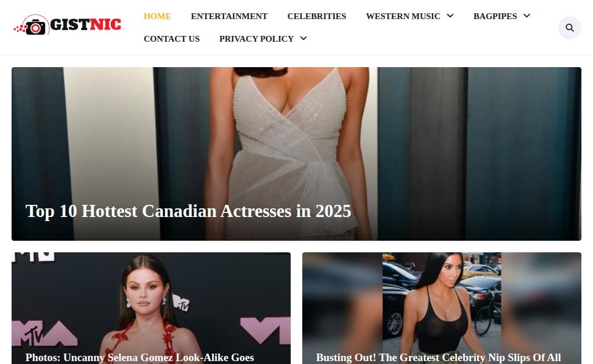Screen dimensions: 593x364
Task: Go to the Home menu item
Action: (x=158, y=16)
